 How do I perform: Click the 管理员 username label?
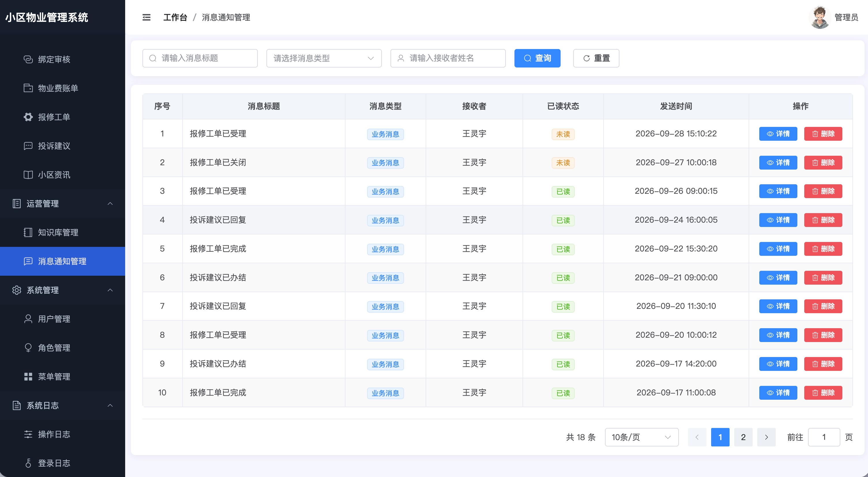(846, 18)
